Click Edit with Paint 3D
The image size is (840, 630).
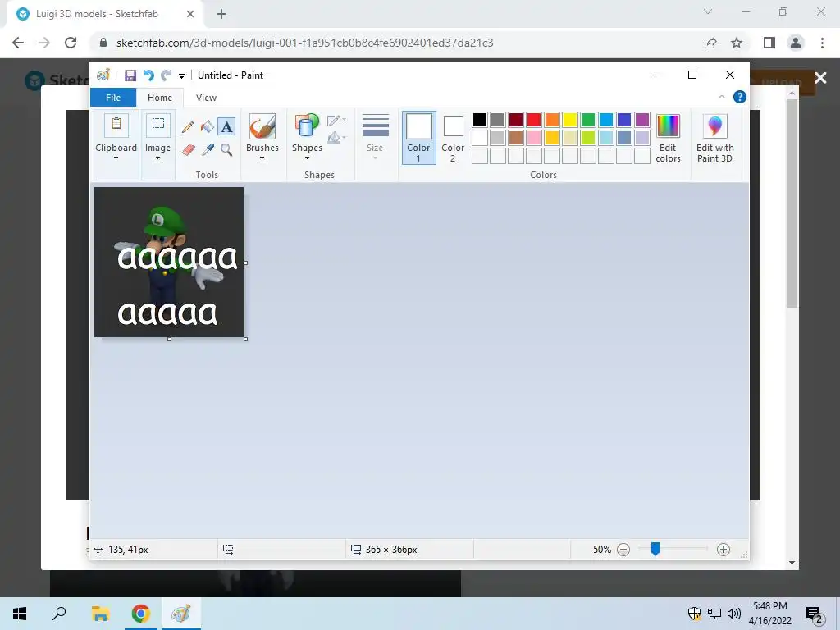click(714, 138)
